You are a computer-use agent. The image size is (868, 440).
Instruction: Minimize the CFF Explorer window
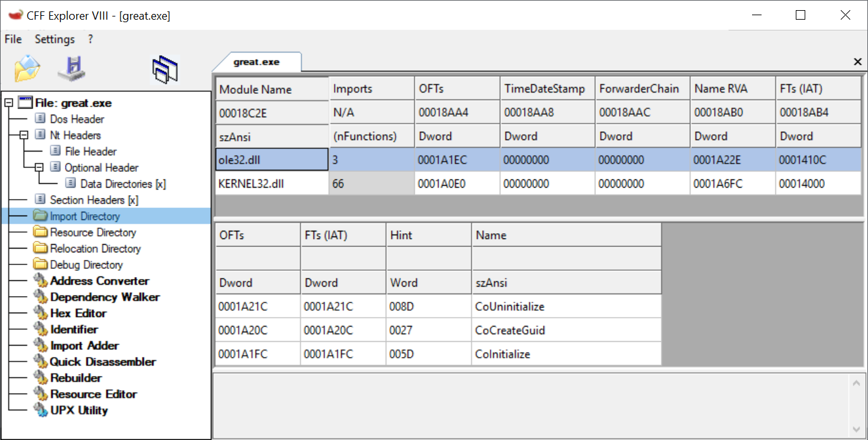(x=756, y=15)
